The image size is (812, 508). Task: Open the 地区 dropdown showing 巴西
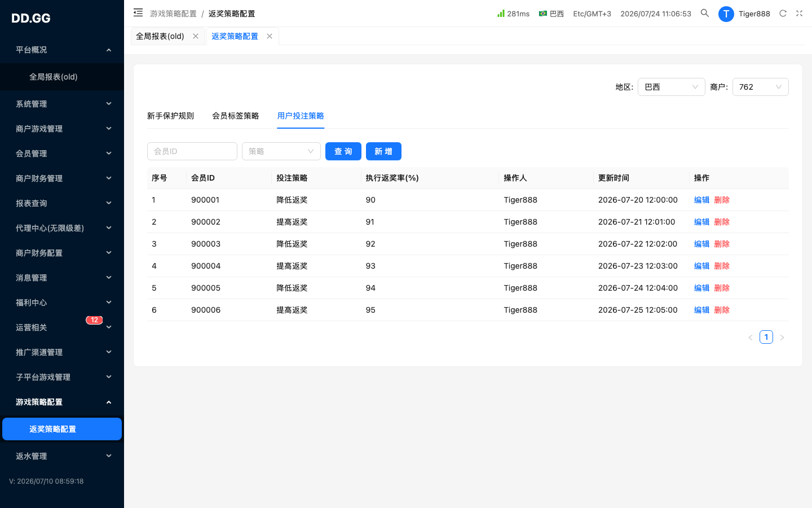pyautogui.click(x=672, y=87)
